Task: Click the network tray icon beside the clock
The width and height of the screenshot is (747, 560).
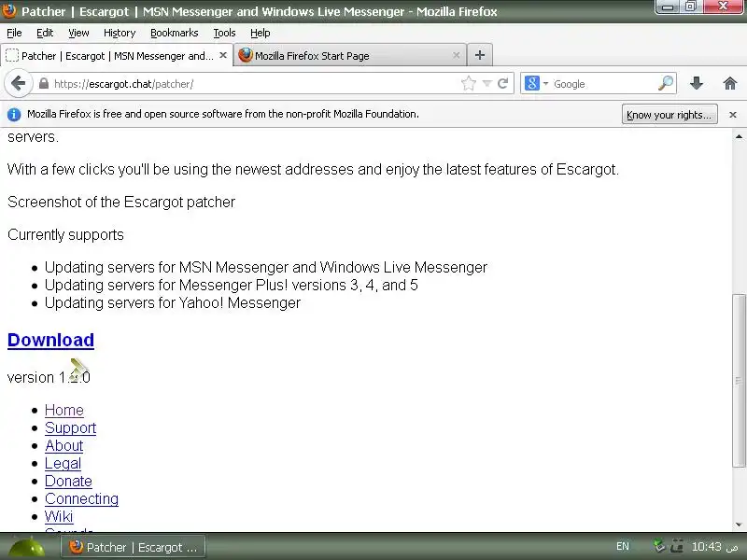Action: [x=676, y=546]
